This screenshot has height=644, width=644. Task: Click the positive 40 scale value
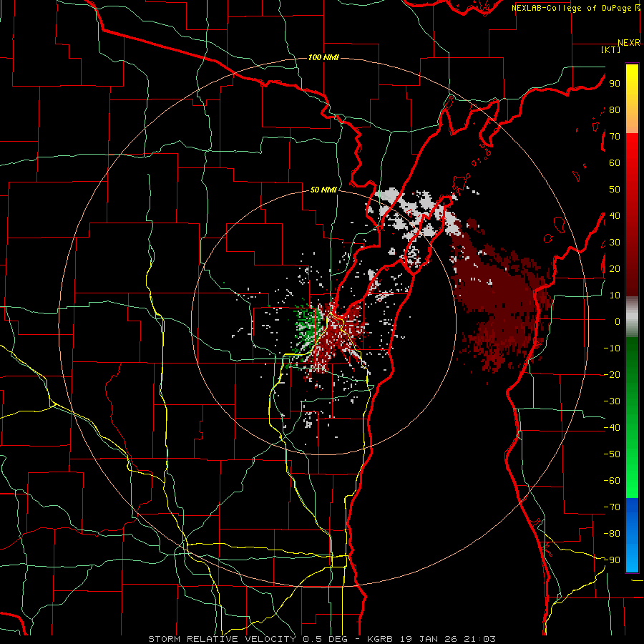[x=615, y=215]
